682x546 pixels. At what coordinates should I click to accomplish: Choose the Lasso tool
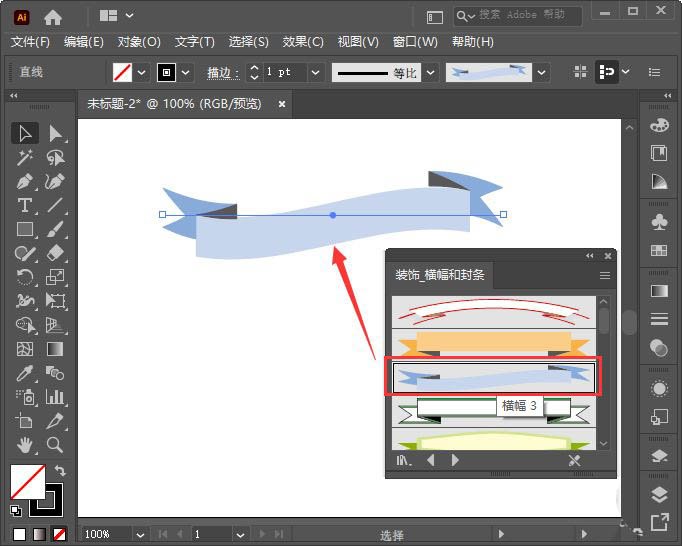(x=55, y=157)
